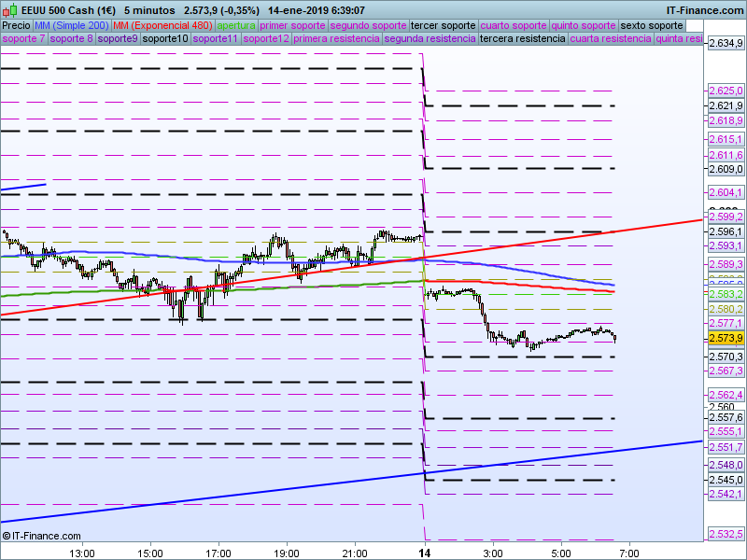Click the soporte12 label

pos(266,38)
